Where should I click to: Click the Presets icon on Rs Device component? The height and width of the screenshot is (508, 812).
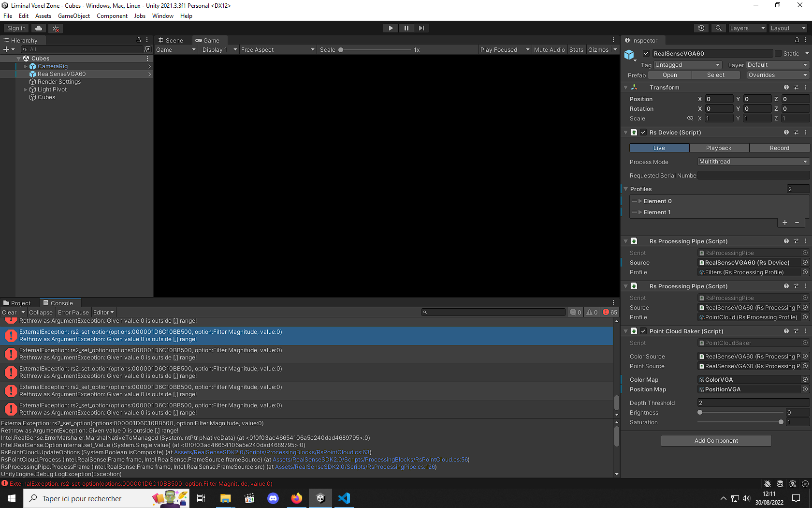click(x=796, y=132)
